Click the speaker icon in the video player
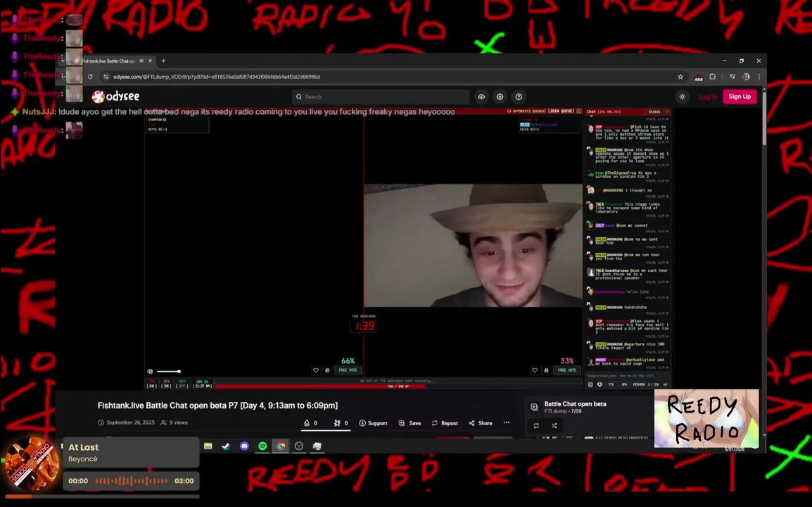The height and width of the screenshot is (507, 812). (150, 371)
